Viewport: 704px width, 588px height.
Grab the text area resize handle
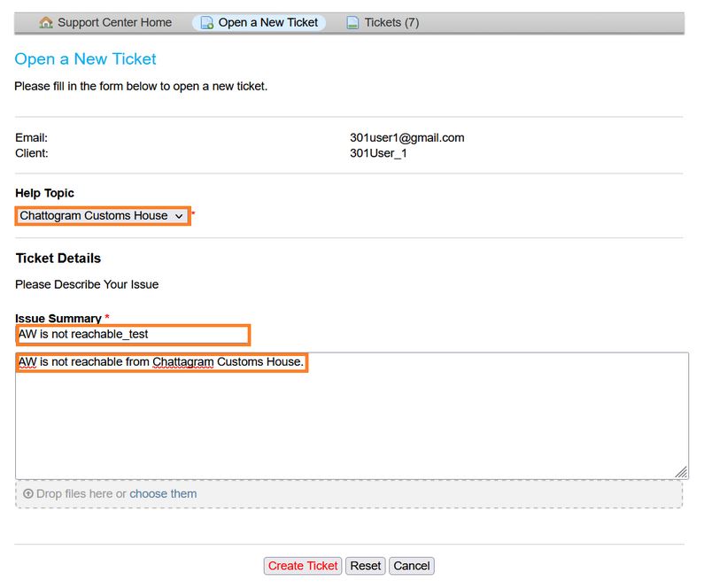[681, 472]
